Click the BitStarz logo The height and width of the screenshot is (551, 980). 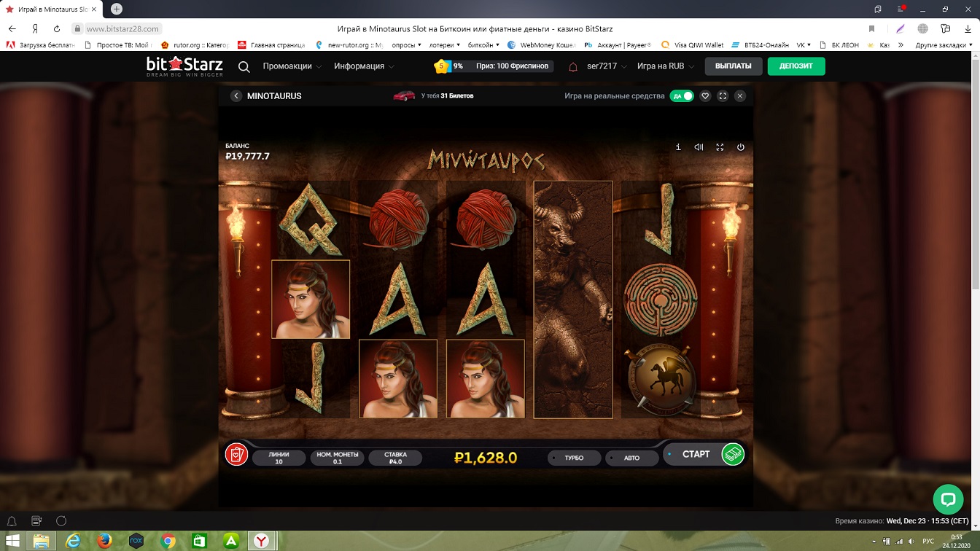[184, 66]
